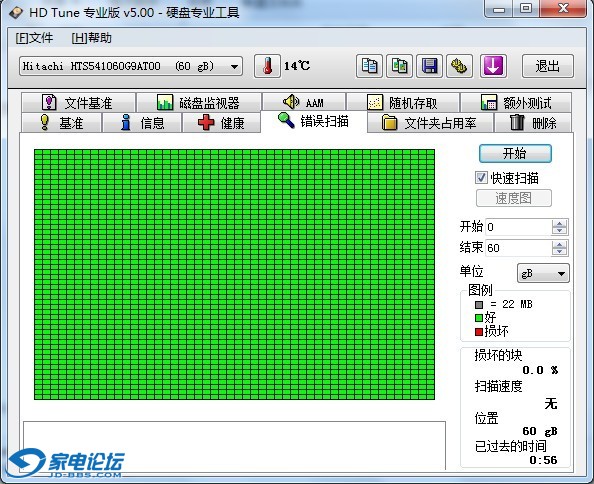Image resolution: width=594 pixels, height=484 pixels.
Task: Open options with the gears icon
Action: point(459,66)
